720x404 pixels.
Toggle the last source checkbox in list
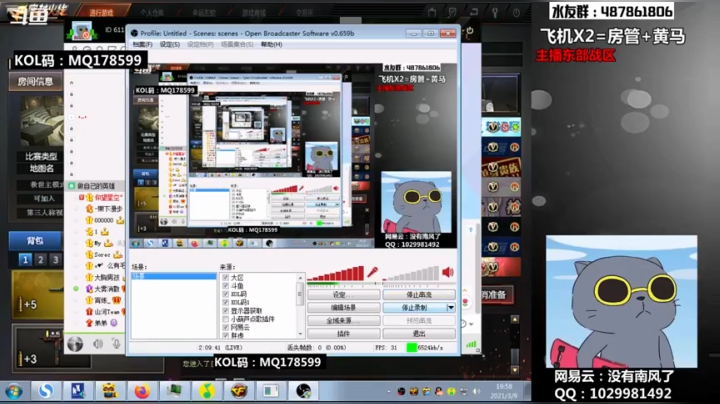(x=225, y=336)
